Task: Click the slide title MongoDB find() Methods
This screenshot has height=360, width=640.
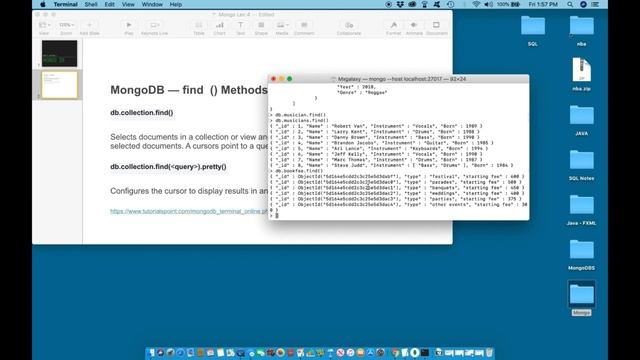Action: tap(189, 90)
